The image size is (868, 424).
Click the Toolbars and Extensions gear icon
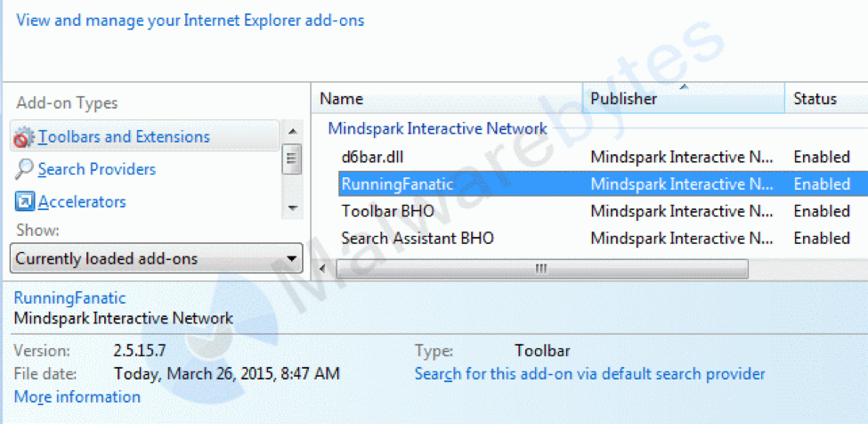(23, 137)
